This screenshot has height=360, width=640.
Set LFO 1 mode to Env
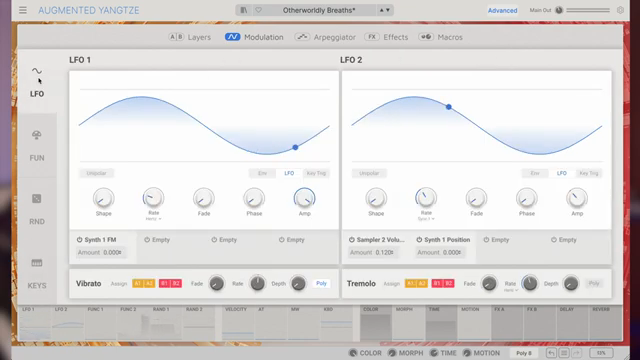click(262, 173)
